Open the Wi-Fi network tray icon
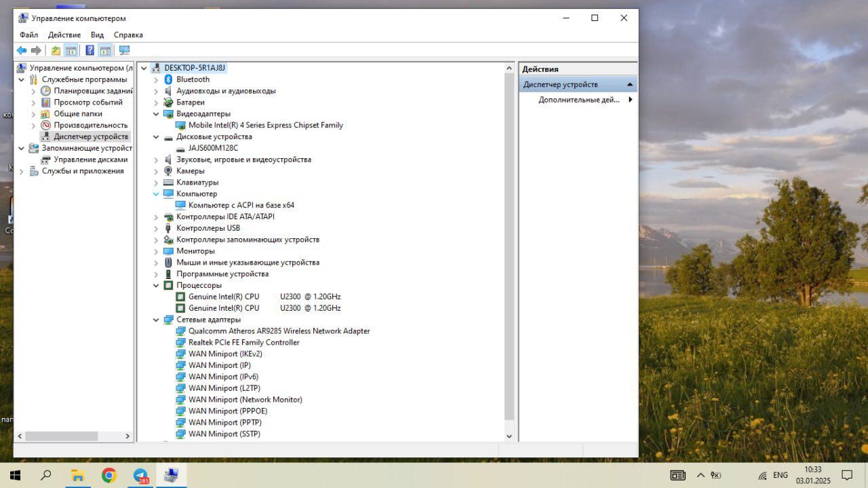868x488 pixels. point(762,476)
